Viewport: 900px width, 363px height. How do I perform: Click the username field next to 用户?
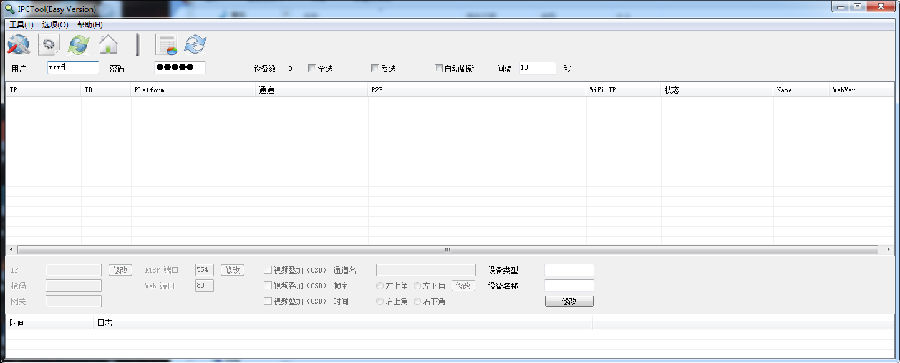pyautogui.click(x=73, y=68)
